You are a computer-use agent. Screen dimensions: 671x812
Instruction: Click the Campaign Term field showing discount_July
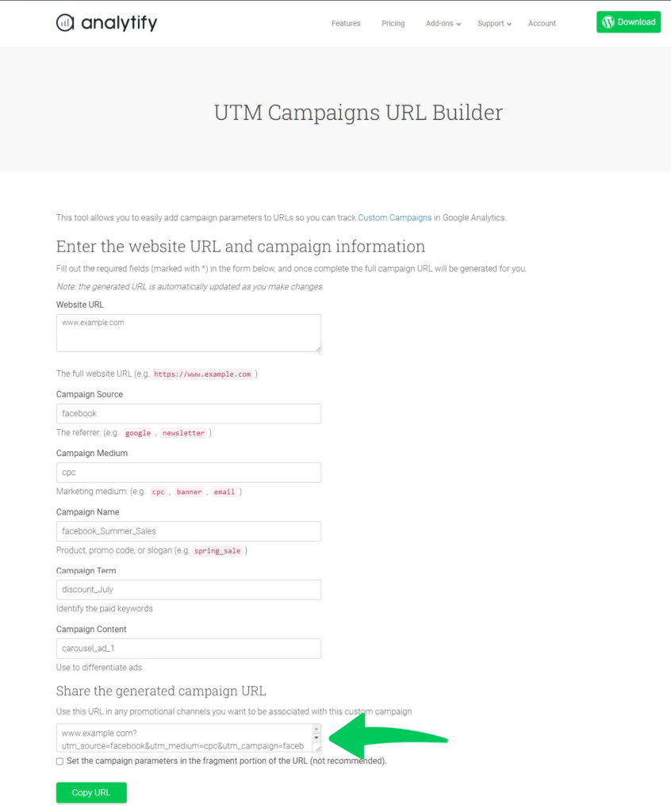tap(188, 589)
